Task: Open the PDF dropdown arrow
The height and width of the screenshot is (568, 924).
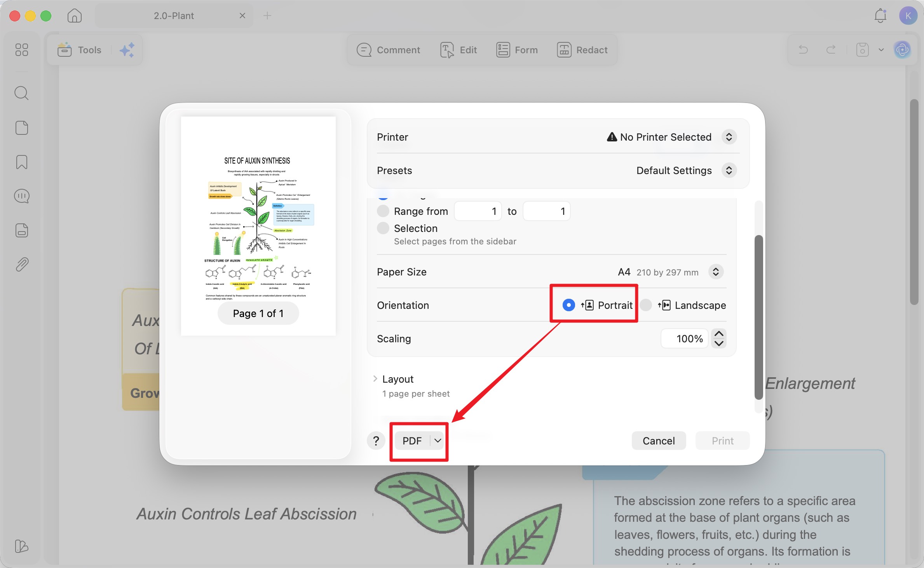Action: pyautogui.click(x=438, y=441)
